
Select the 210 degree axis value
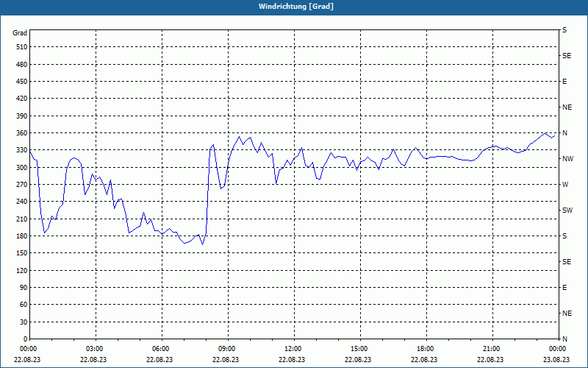(x=22, y=219)
